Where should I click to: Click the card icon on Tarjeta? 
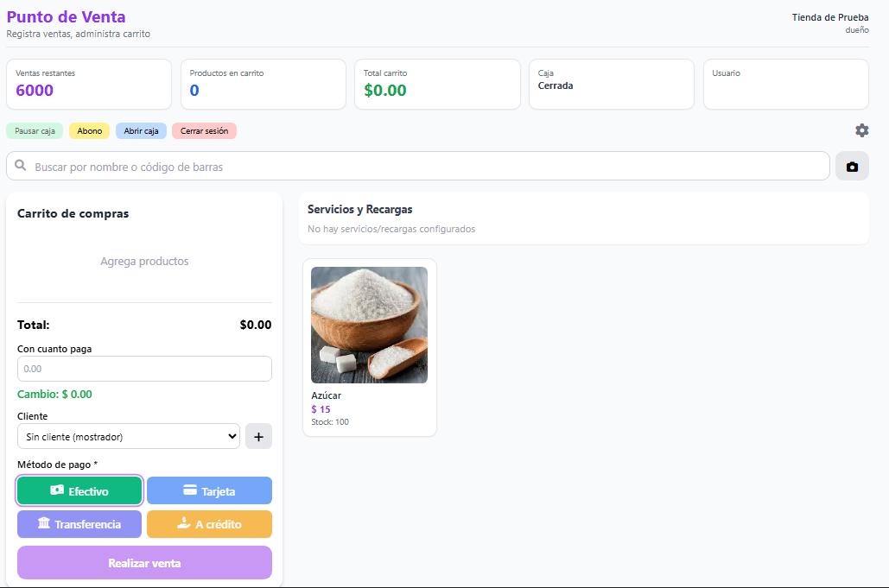pos(190,490)
